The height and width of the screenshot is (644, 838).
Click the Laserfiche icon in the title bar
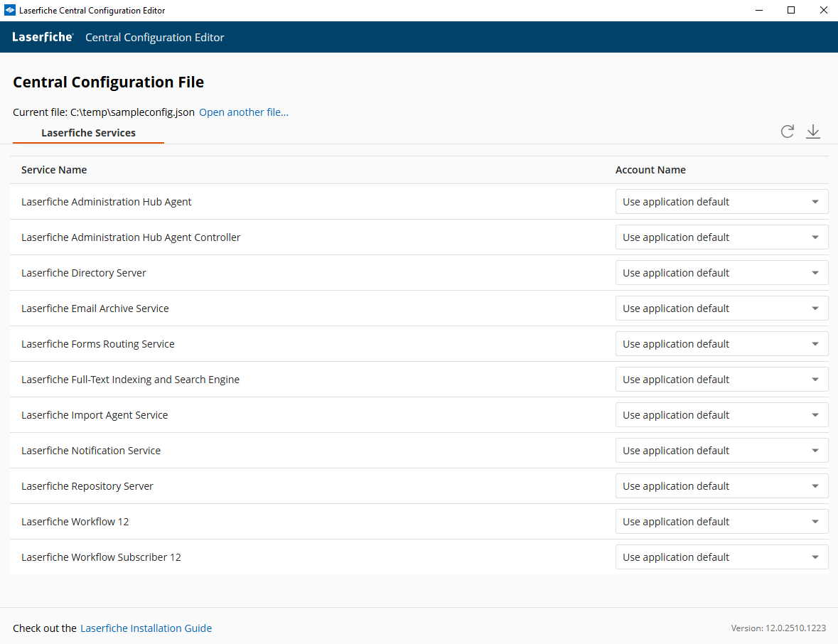point(9,10)
